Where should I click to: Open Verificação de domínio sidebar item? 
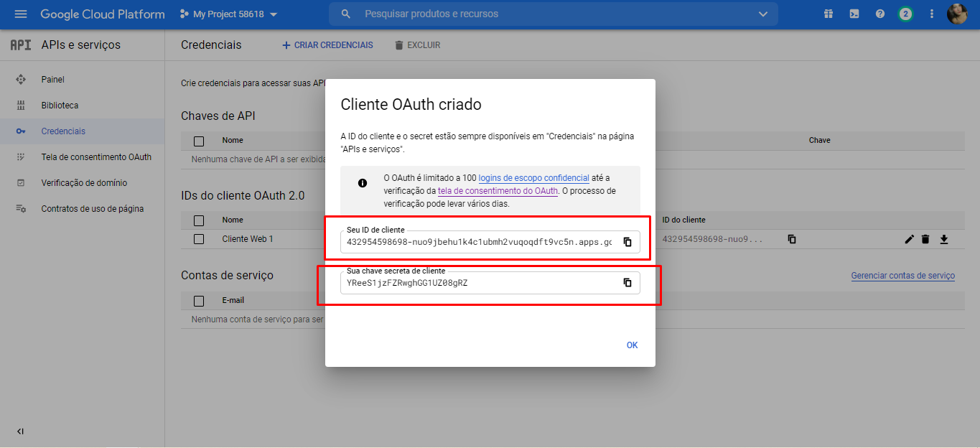tap(84, 183)
